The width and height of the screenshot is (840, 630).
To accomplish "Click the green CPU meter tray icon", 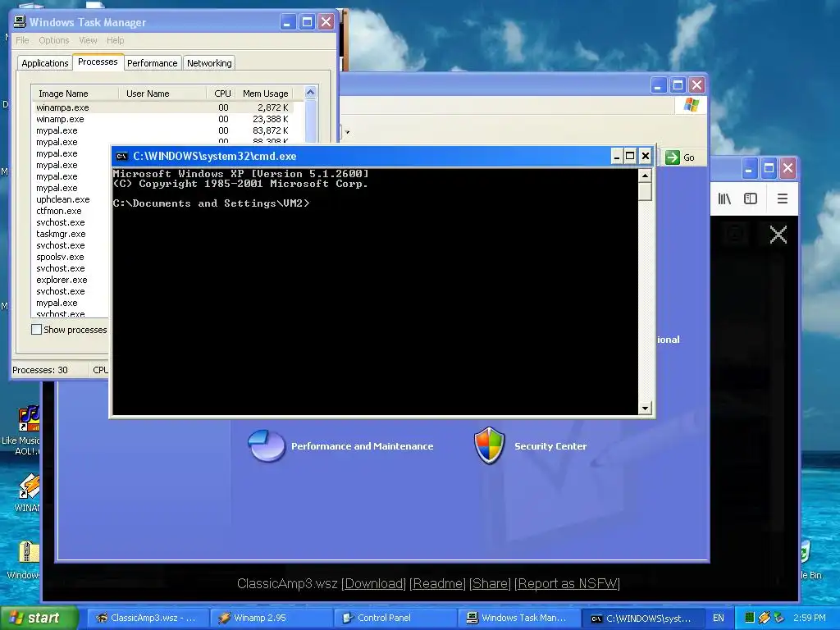I will coord(750,618).
